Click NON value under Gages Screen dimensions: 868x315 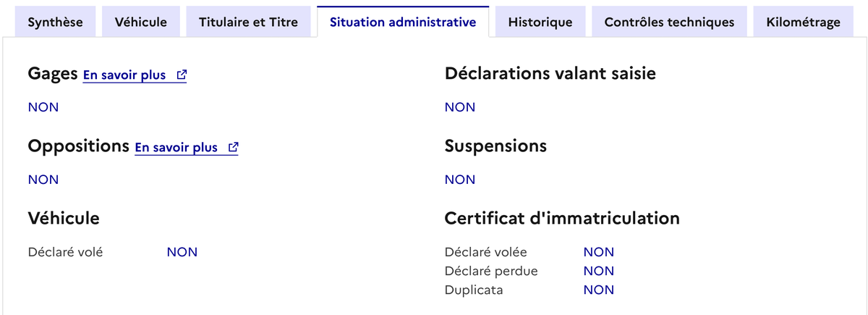pos(43,107)
